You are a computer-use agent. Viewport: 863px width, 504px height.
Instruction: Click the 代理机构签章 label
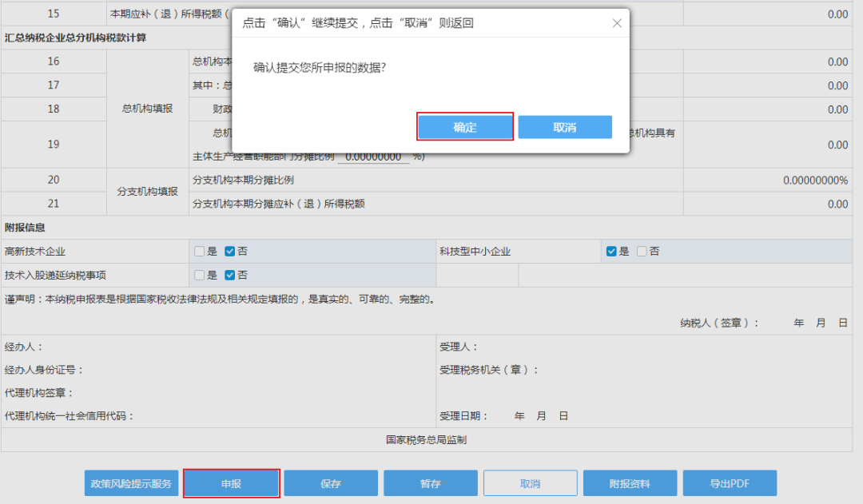tap(39, 393)
